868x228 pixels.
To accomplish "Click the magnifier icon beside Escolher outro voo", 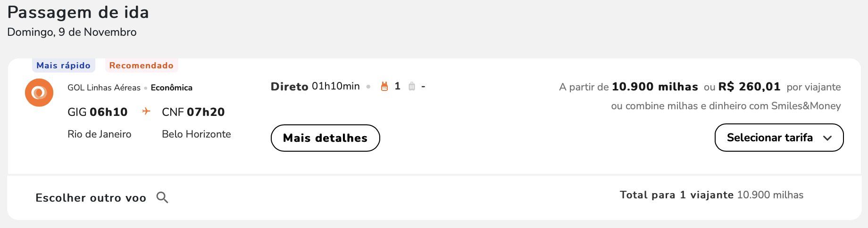I will pyautogui.click(x=162, y=197).
